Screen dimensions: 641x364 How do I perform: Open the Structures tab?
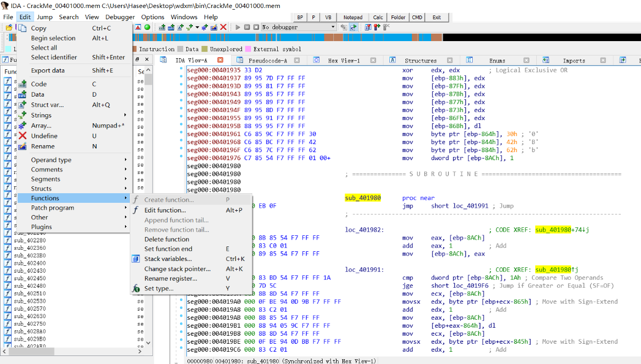420,60
